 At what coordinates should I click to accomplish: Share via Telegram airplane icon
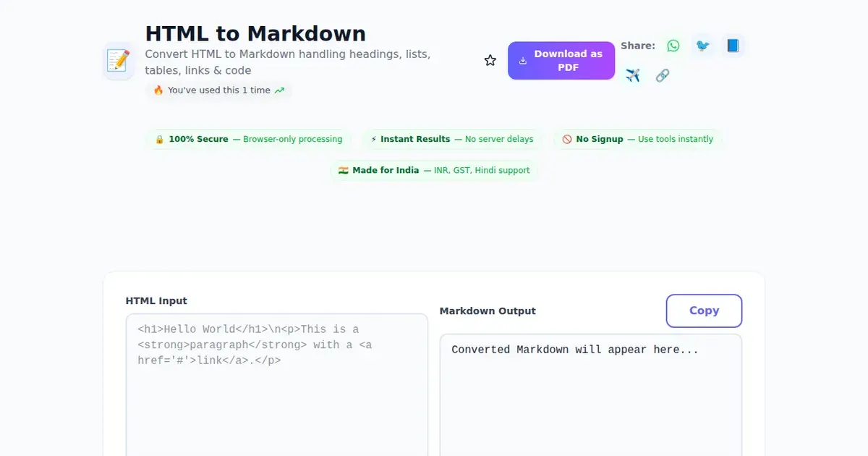coord(633,75)
